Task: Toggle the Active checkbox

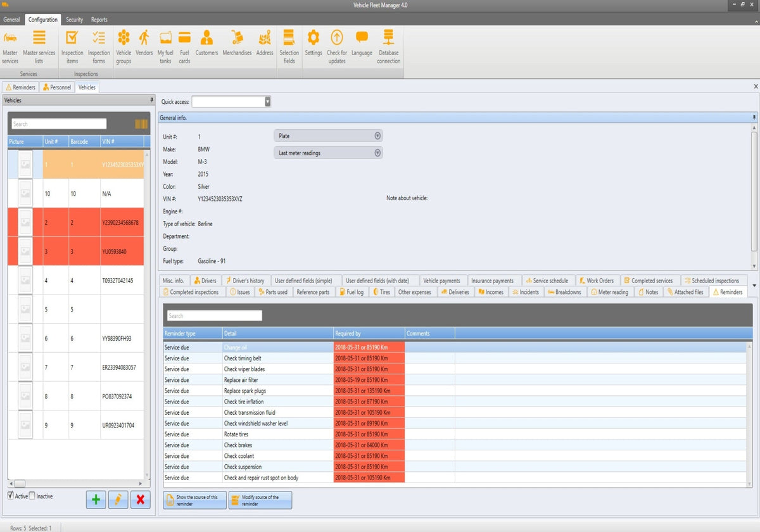Action: pyautogui.click(x=11, y=496)
